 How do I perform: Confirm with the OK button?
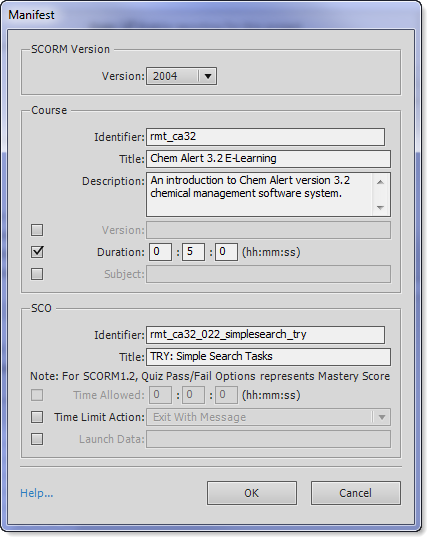click(252, 493)
